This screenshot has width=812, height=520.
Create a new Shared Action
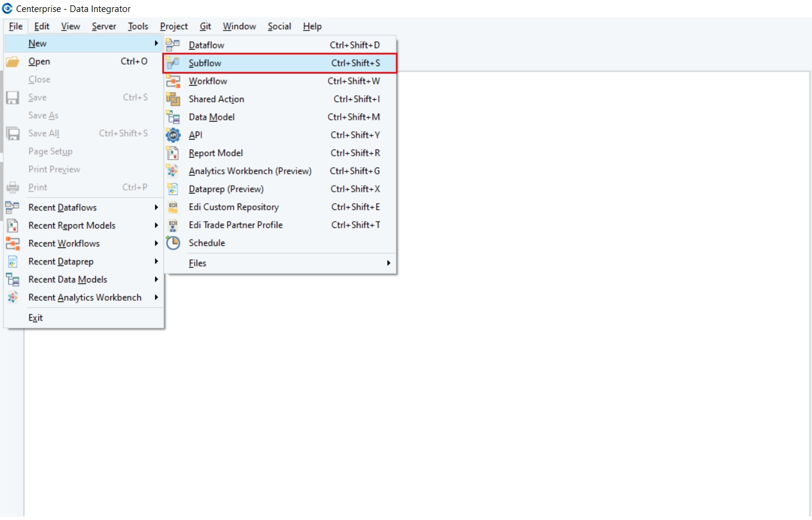point(280,99)
